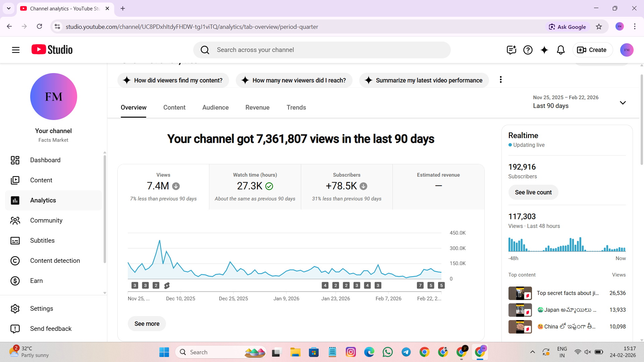Click the Search across your channel field
644x362 pixels.
click(x=322, y=50)
